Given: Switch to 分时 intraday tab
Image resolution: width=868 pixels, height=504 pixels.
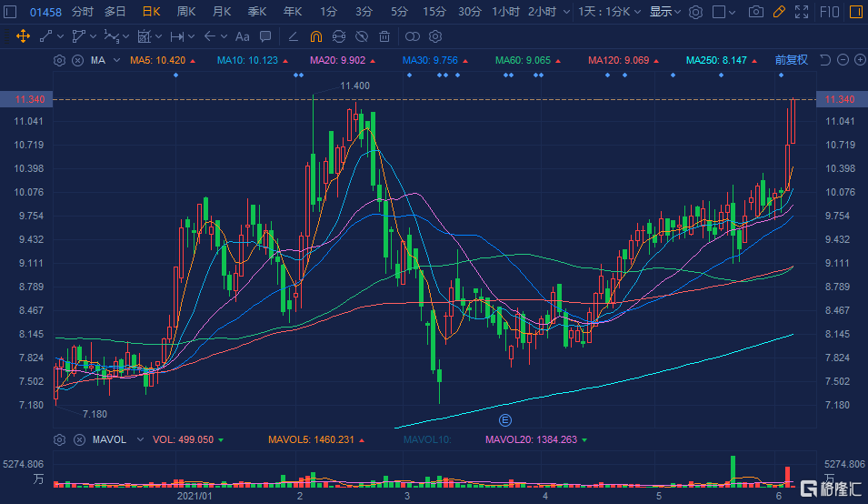Looking at the screenshot, I should tap(82, 12).
